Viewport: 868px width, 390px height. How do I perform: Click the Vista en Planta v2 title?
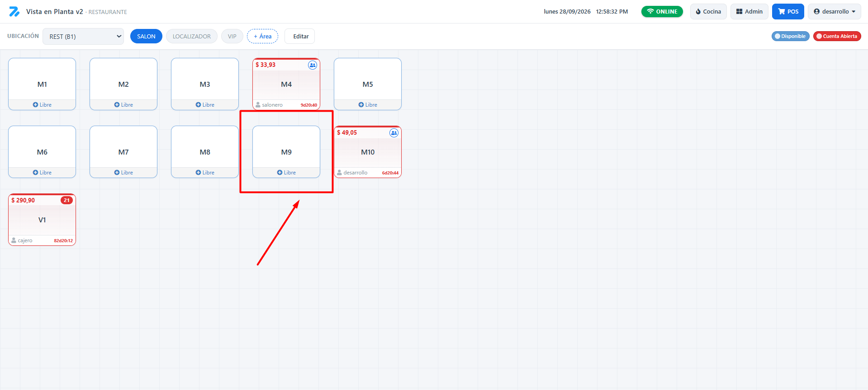(55, 12)
